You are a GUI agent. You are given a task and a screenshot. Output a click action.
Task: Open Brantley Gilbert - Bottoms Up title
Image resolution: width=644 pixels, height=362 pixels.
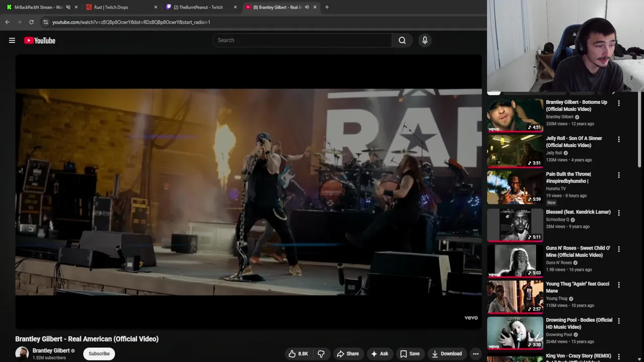click(577, 106)
